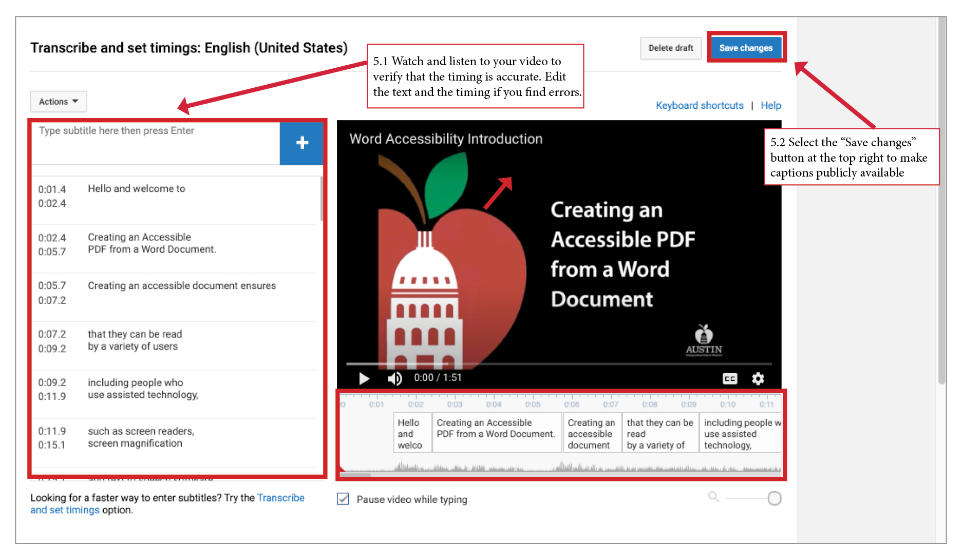Click the 0:05.7 start time of caption

[x=52, y=285]
